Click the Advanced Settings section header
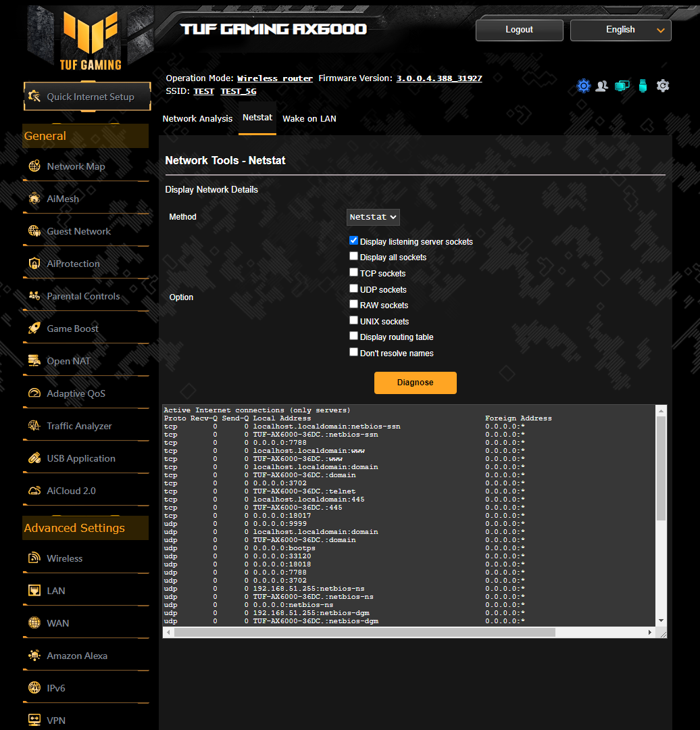The image size is (700, 730). (86, 528)
